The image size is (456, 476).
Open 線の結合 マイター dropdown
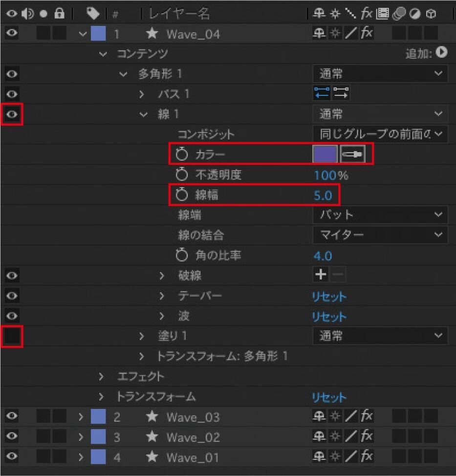(x=380, y=235)
